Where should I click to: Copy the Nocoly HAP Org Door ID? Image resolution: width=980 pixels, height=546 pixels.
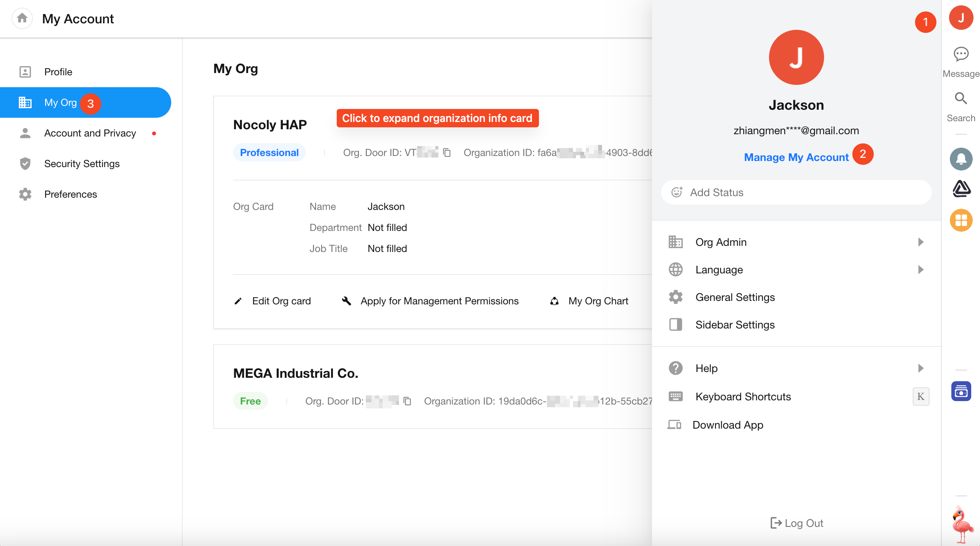pos(446,153)
